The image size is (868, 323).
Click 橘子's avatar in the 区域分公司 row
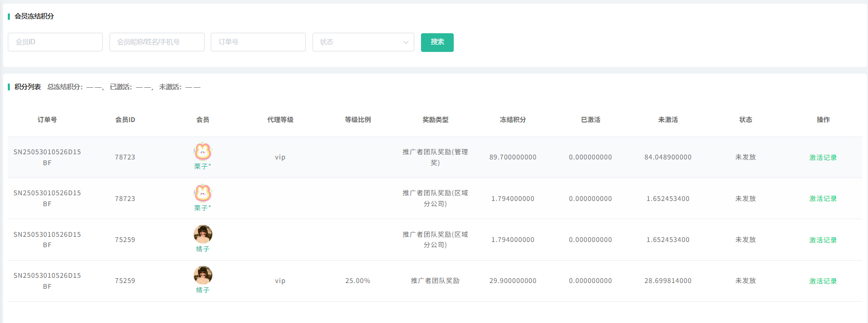[202, 234]
